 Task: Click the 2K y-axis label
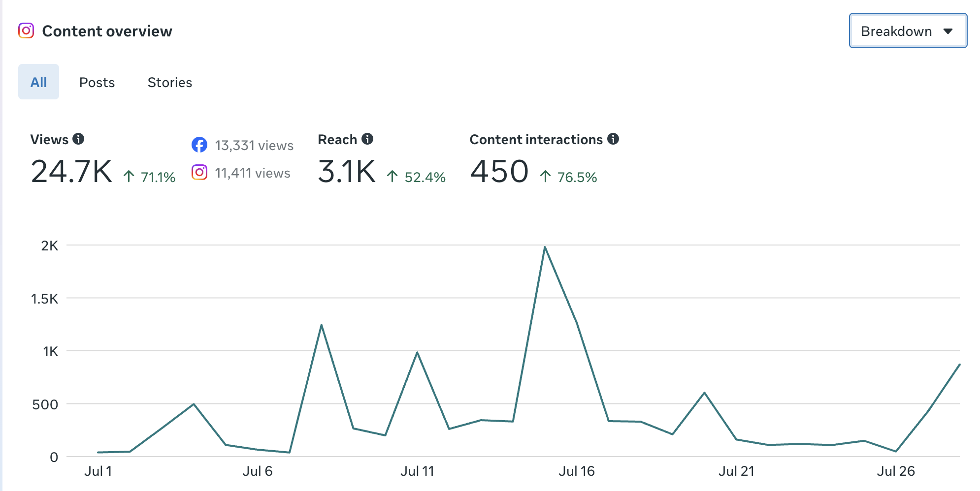tap(49, 245)
